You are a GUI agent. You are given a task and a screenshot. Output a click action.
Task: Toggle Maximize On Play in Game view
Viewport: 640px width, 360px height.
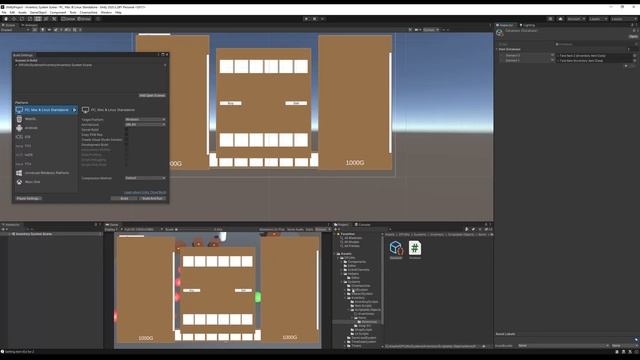[x=271, y=229]
